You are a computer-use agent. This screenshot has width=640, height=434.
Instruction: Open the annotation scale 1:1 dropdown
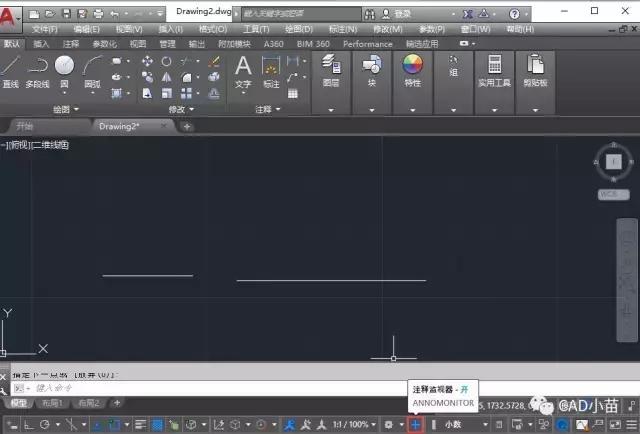354,425
